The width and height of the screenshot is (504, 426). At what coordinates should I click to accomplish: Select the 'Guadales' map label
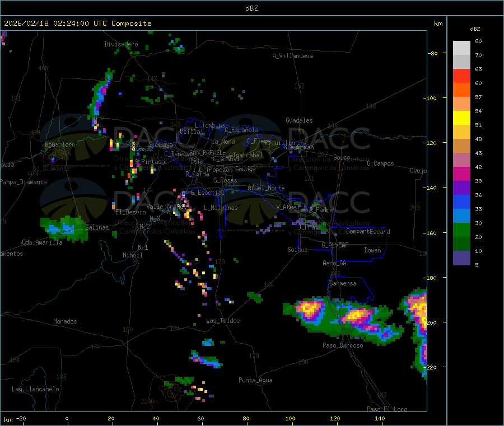(x=299, y=120)
